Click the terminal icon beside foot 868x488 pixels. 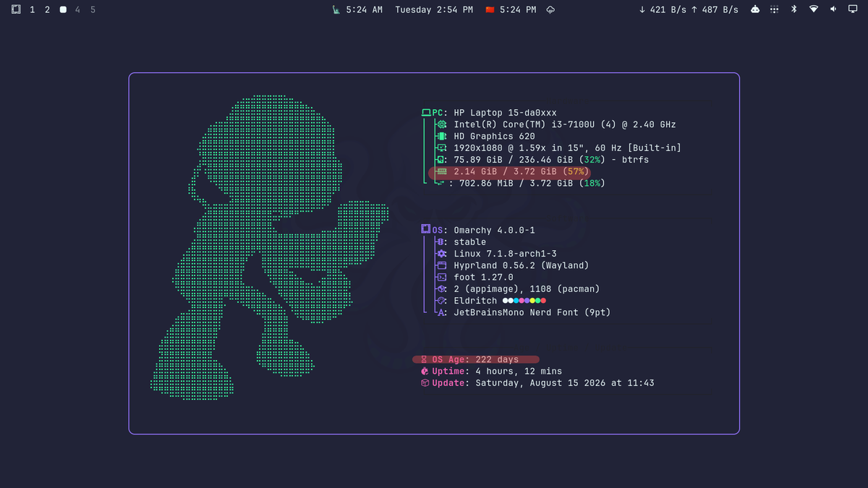point(441,277)
